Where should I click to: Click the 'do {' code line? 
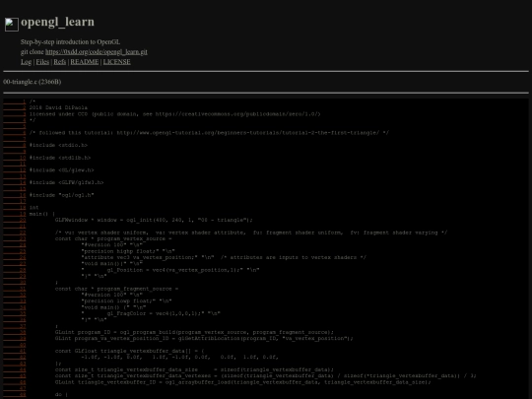coord(61,395)
